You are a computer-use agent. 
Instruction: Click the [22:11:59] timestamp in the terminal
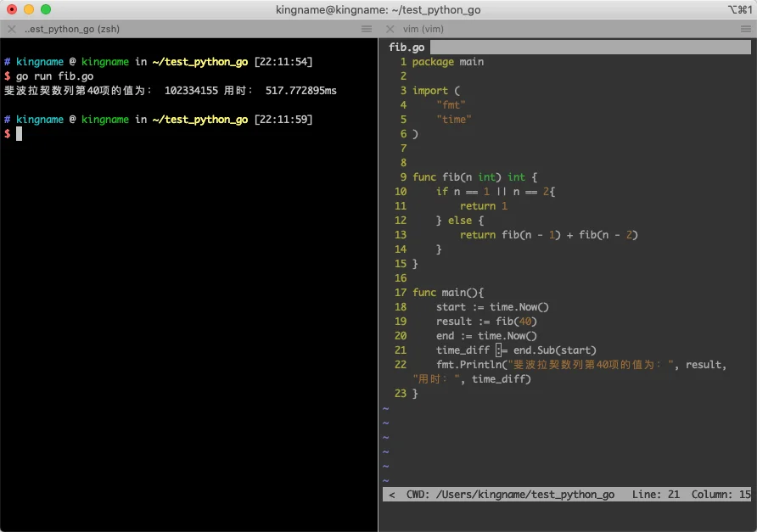point(283,120)
